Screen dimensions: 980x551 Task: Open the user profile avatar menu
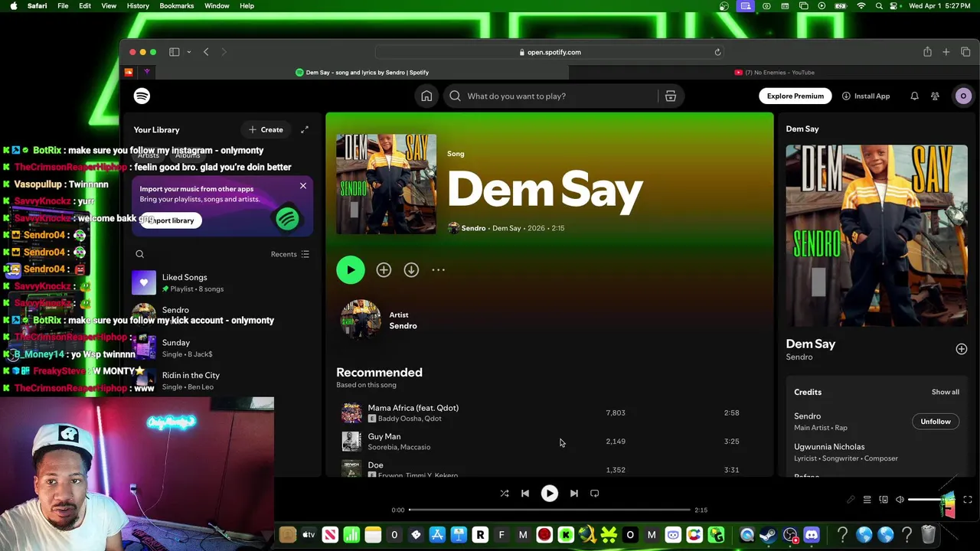coord(963,96)
